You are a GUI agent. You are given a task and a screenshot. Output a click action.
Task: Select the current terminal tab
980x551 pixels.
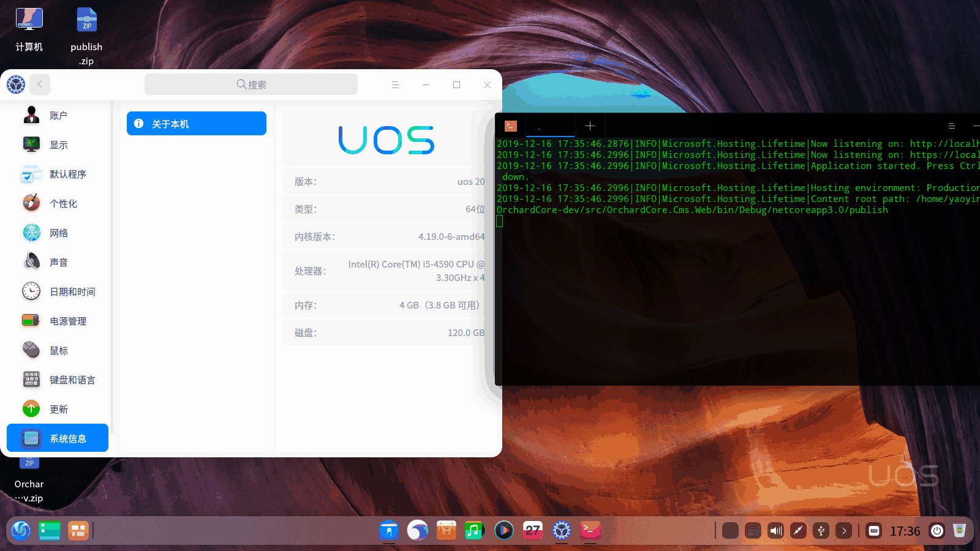550,126
